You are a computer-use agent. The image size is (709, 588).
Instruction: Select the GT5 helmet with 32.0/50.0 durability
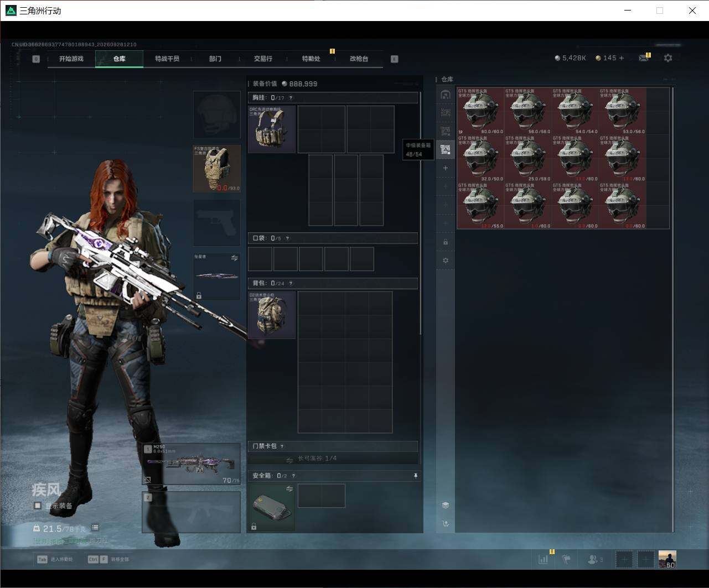tap(480, 158)
